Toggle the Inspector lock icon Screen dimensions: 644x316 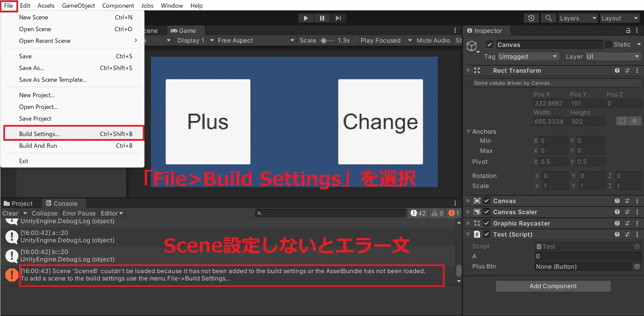click(628, 30)
